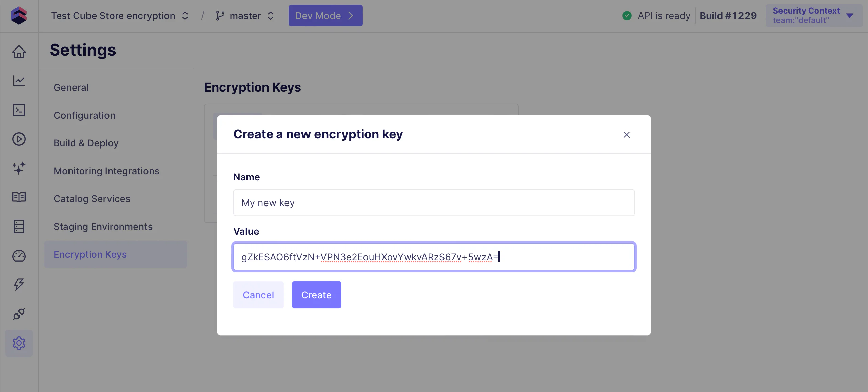Image resolution: width=868 pixels, height=392 pixels.
Task: Click into the Name input field
Action: point(434,203)
